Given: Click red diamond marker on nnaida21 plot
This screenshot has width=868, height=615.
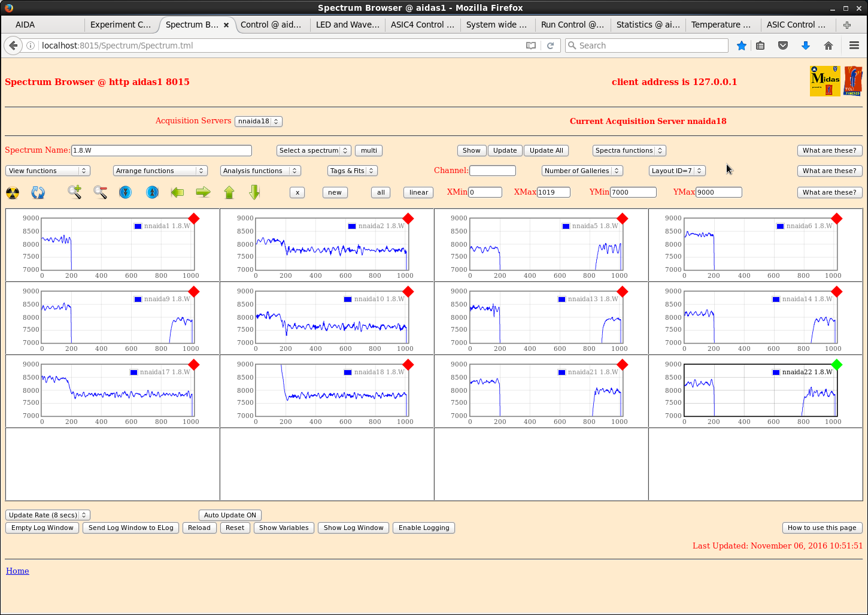Looking at the screenshot, I should (x=623, y=365).
